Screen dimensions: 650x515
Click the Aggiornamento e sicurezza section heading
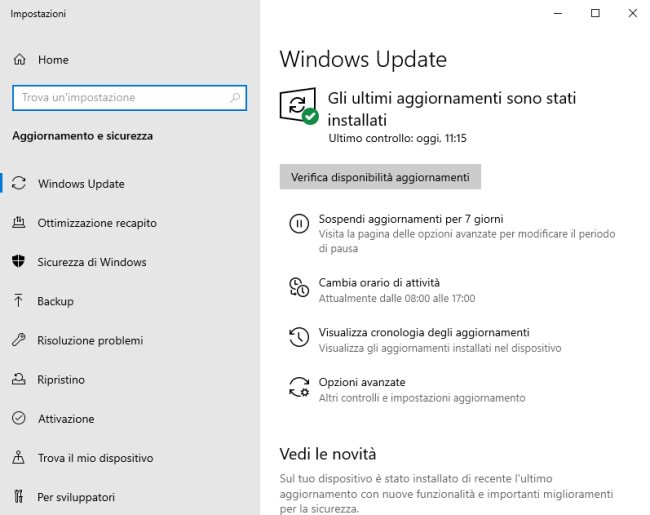tap(82, 136)
